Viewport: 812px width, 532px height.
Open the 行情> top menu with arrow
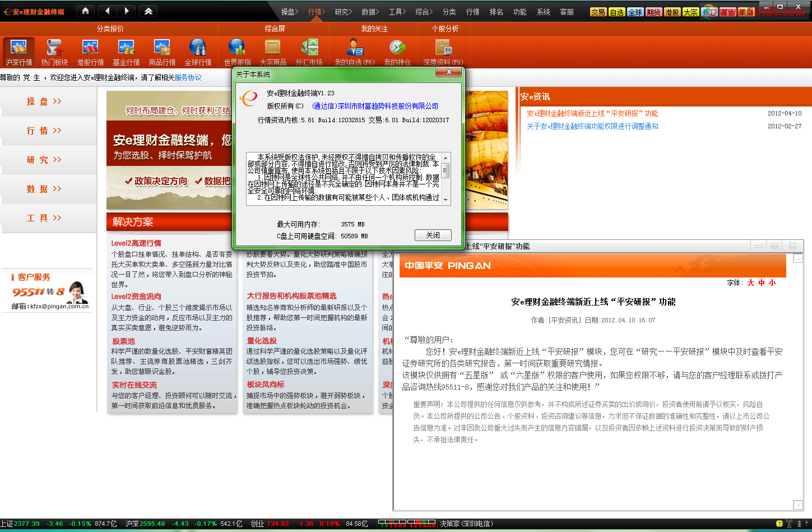(x=316, y=12)
